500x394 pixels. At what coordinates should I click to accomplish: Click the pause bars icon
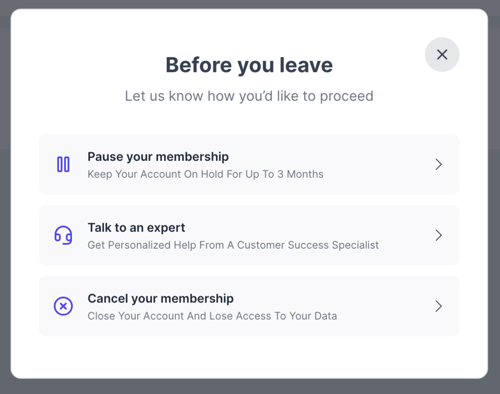63,164
